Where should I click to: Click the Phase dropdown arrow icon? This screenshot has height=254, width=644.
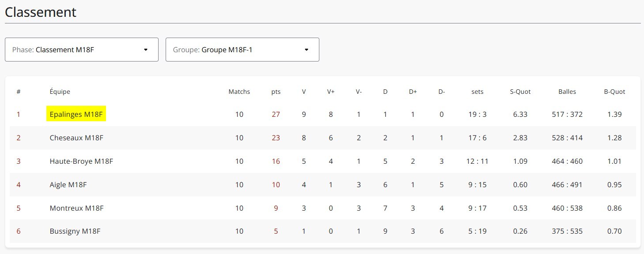146,50
